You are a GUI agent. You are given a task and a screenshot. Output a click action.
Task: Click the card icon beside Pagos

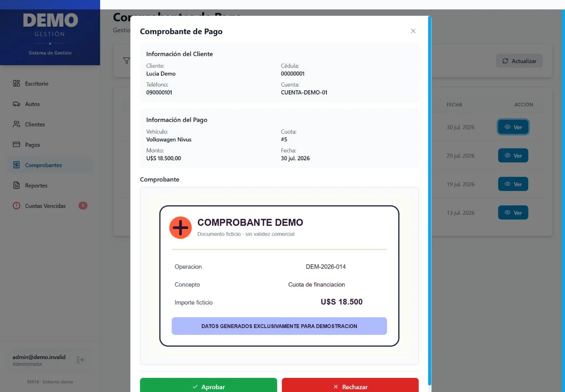click(x=16, y=144)
